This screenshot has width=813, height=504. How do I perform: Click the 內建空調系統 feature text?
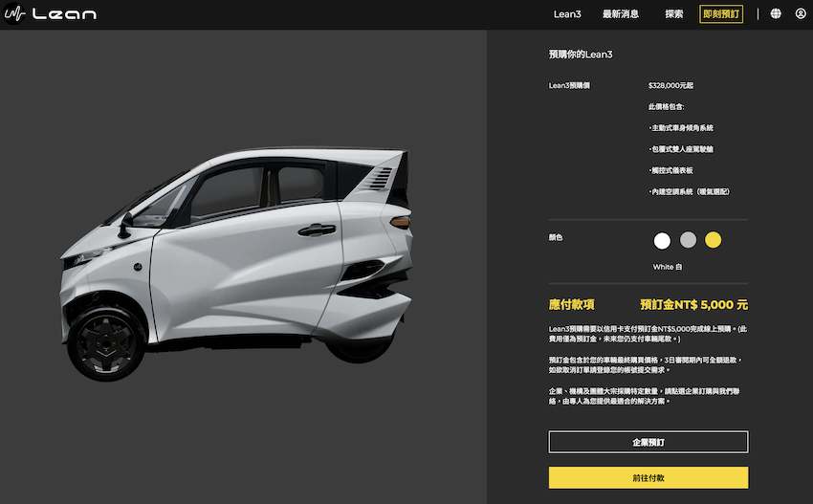point(689,191)
